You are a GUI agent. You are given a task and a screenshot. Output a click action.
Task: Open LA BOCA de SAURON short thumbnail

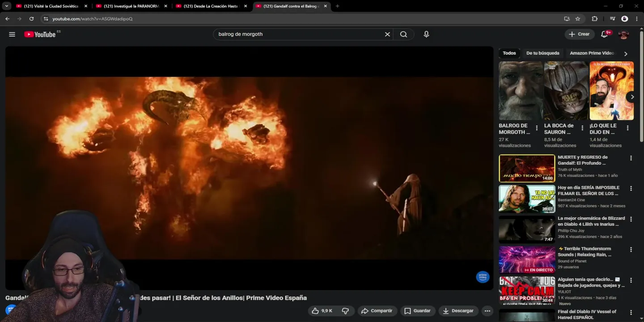[x=566, y=91]
